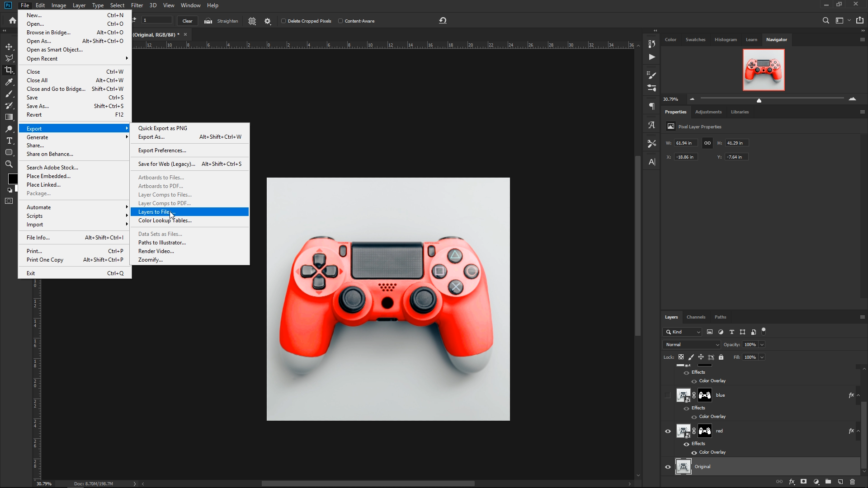Create a new group folder icon
This screenshot has height=488, width=868.
(828, 482)
